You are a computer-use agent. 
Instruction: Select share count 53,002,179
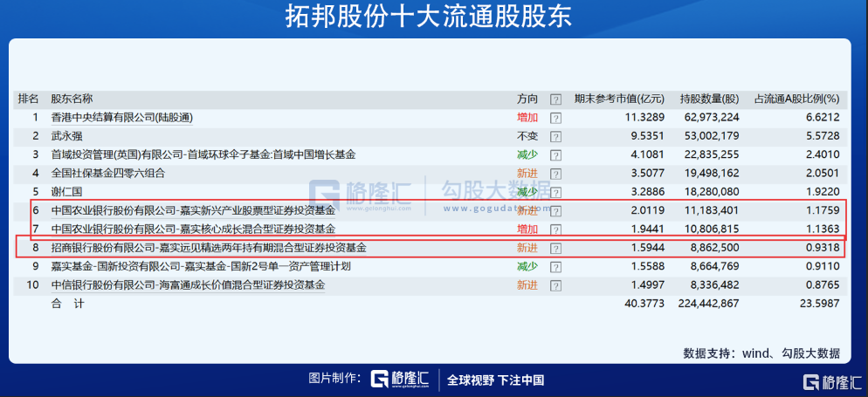pyautogui.click(x=712, y=136)
